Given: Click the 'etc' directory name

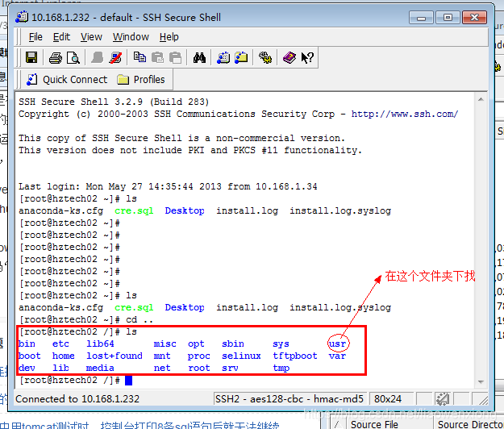Looking at the screenshot, I should (x=60, y=344).
